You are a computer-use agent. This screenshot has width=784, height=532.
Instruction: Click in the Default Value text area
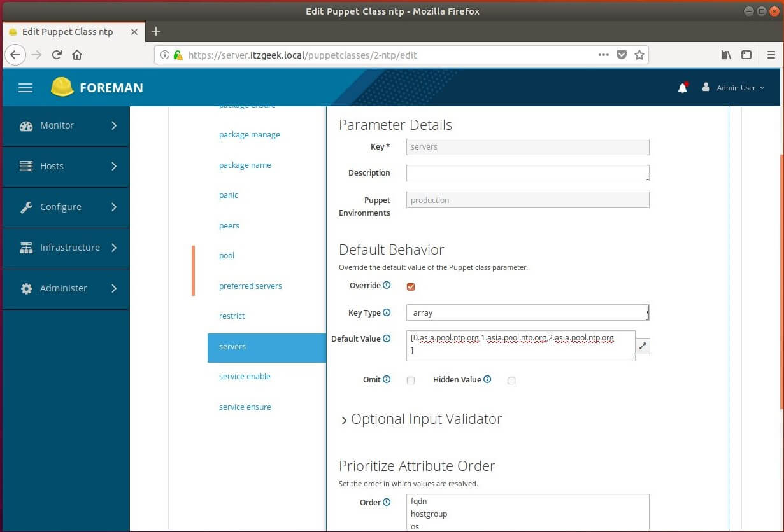pos(521,346)
